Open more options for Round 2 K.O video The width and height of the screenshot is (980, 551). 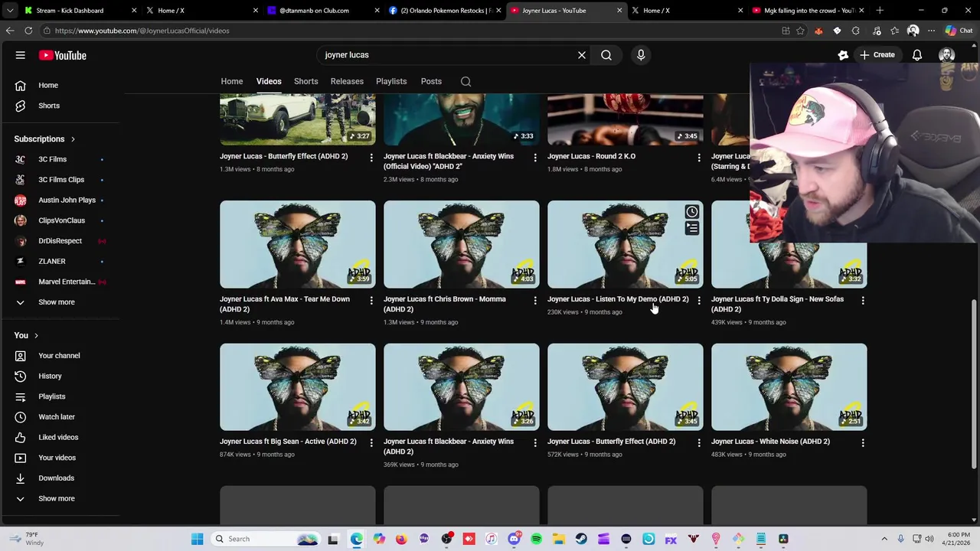pyautogui.click(x=699, y=158)
